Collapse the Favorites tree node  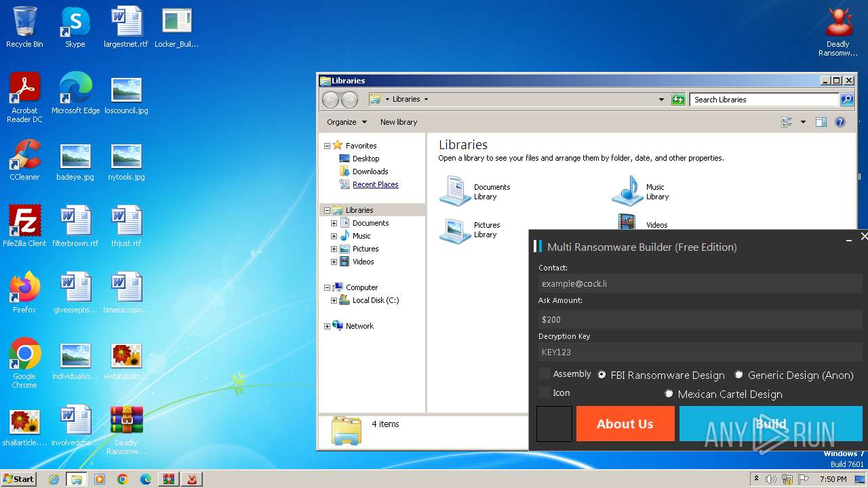[327, 146]
